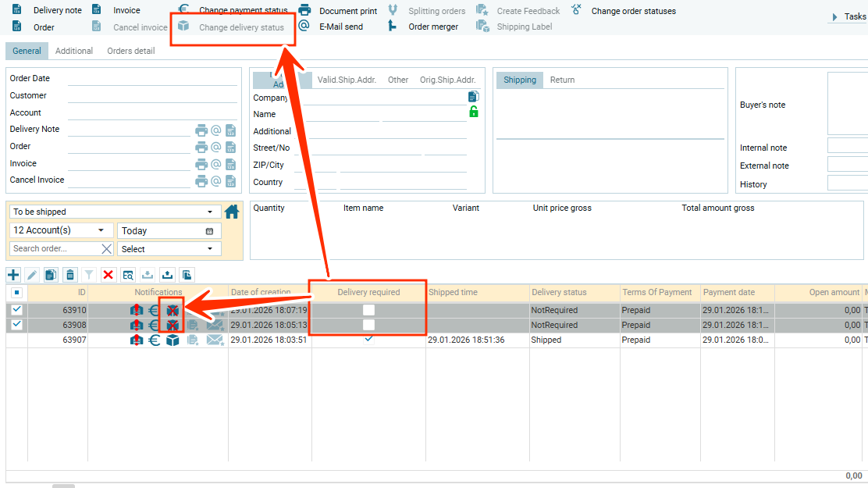Open the Return tab next to Shipping
The image size is (868, 488).
pyautogui.click(x=562, y=80)
